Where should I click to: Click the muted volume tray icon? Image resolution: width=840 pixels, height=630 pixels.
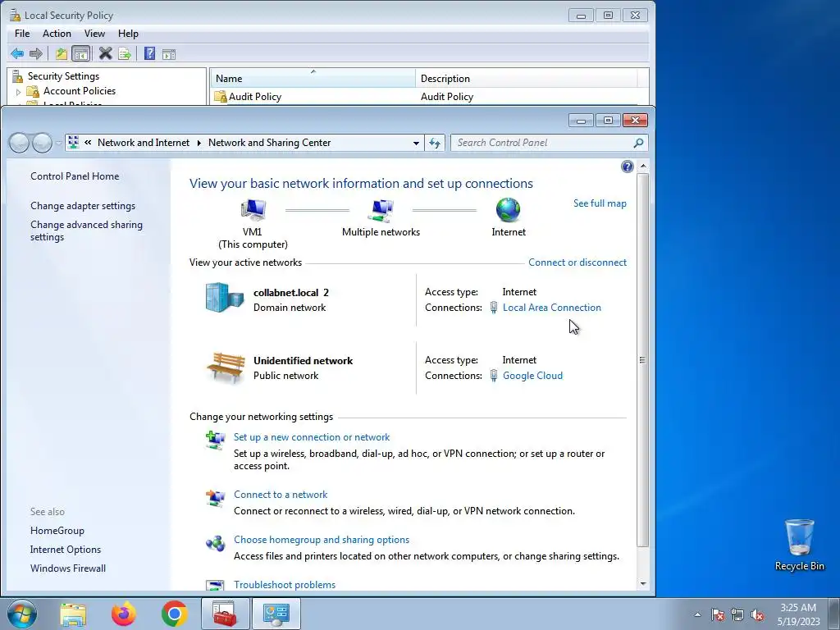[x=757, y=614]
